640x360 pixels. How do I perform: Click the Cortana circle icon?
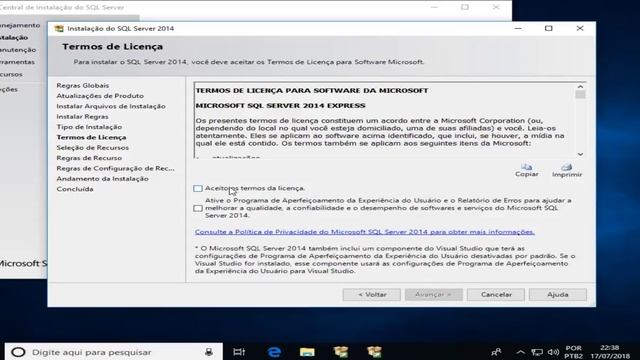point(18,352)
